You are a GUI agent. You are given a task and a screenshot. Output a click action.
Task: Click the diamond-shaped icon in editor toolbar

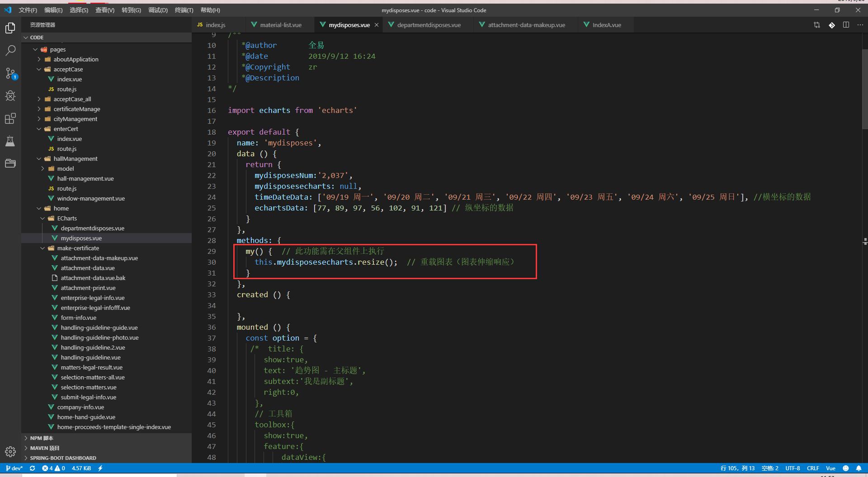[x=832, y=25]
